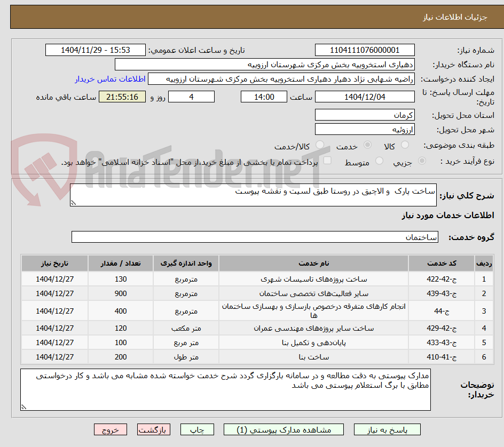Click the announcement date field 1404/11/29 - 15:53

point(96,50)
